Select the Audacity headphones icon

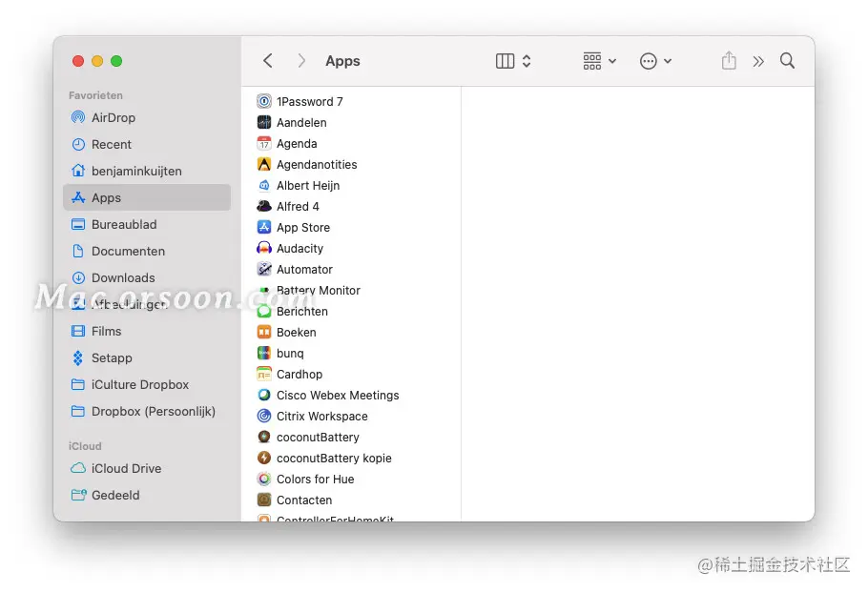tap(264, 248)
